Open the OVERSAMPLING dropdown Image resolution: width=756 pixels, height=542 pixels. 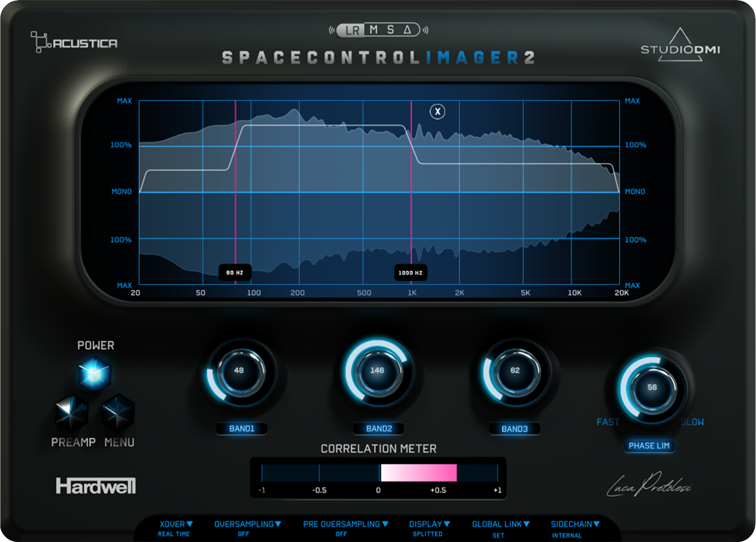(x=248, y=524)
